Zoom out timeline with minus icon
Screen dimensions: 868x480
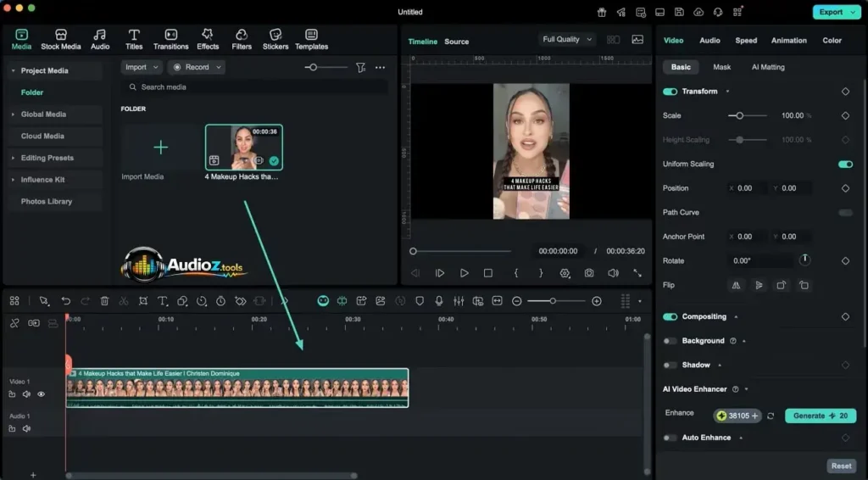click(516, 301)
